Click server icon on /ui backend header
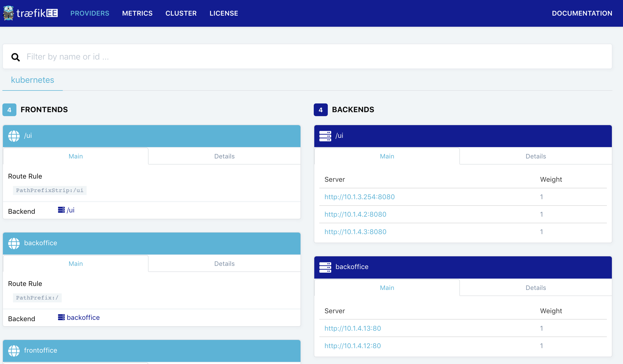The image size is (623, 364). [325, 136]
